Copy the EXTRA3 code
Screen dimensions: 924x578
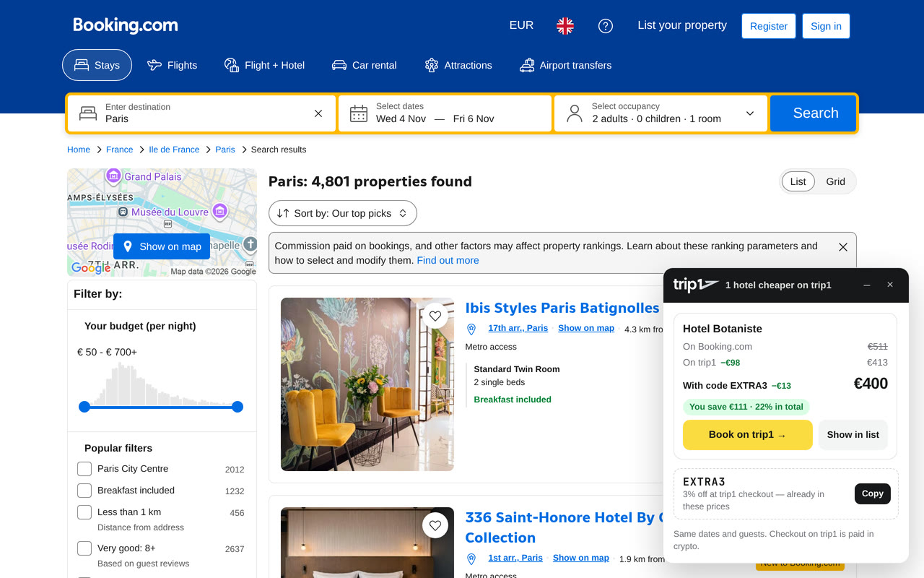point(872,493)
